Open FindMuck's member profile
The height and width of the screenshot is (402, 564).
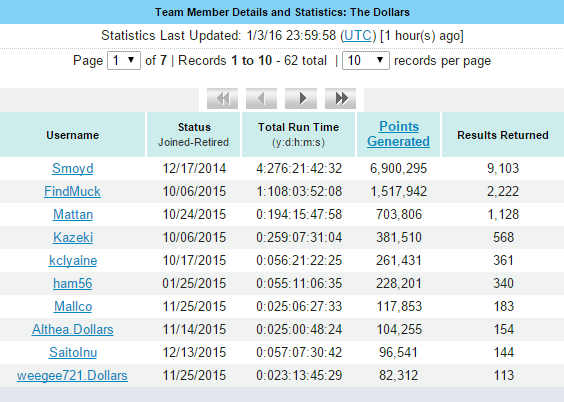72,191
